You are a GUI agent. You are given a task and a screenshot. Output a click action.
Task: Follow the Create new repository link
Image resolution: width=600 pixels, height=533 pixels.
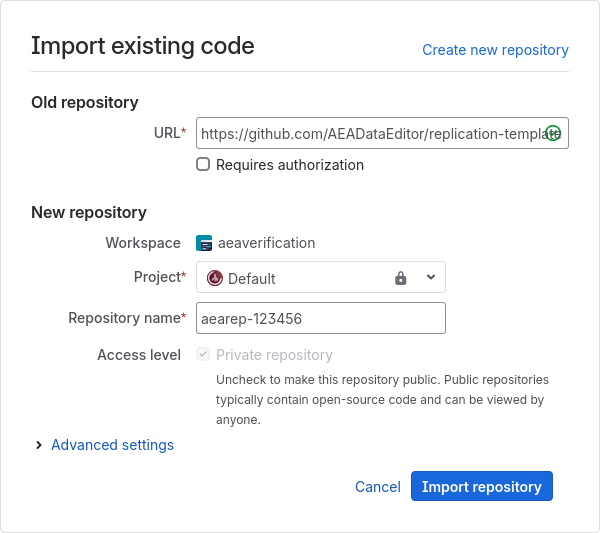pos(495,50)
